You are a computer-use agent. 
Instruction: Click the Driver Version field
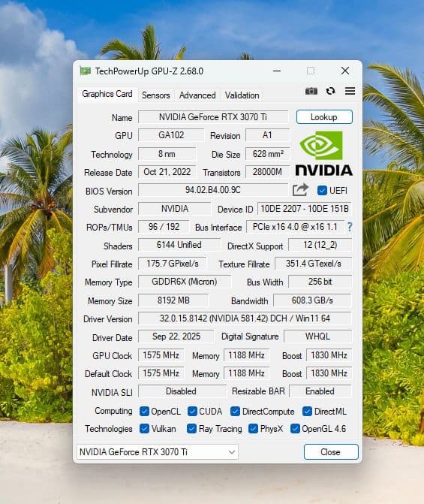(x=245, y=318)
